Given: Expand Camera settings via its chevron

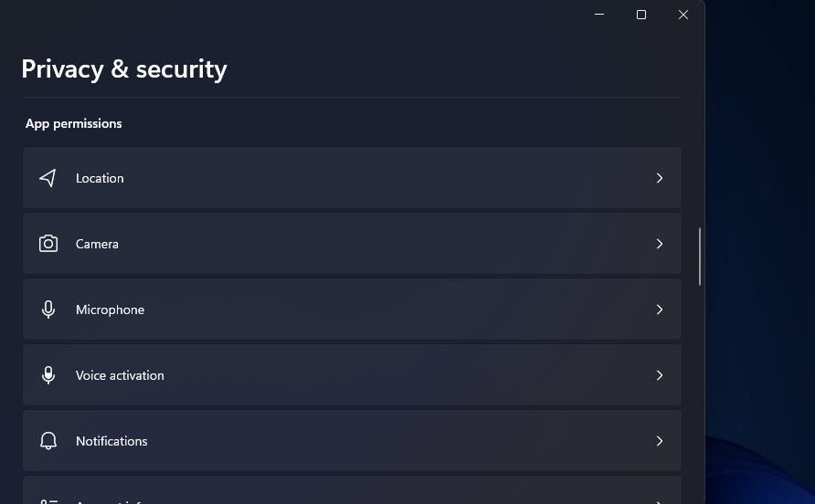Looking at the screenshot, I should pos(660,244).
